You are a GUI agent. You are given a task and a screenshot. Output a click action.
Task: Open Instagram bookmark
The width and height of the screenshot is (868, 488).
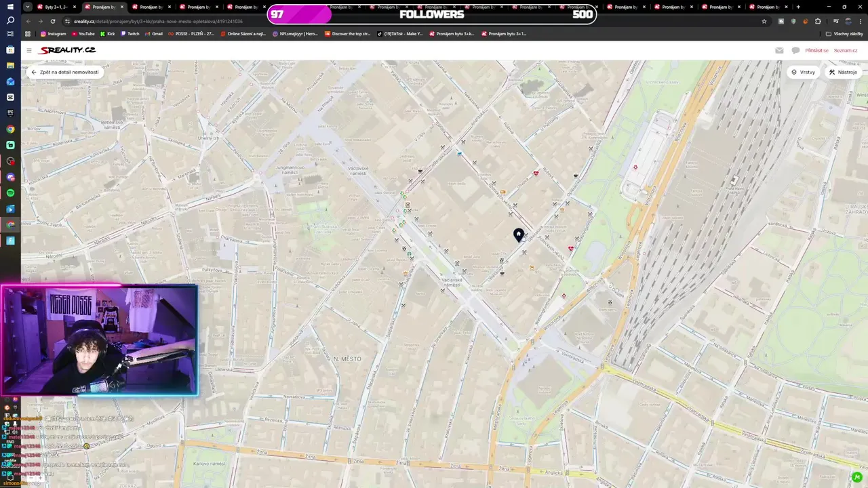54,33
